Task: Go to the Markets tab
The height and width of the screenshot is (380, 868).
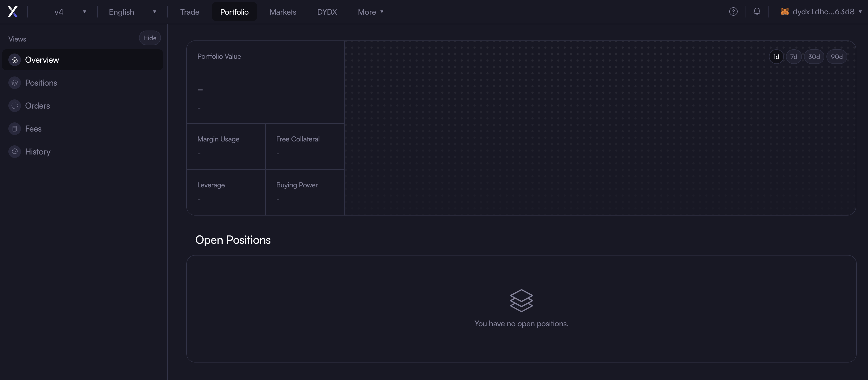Action: pyautogui.click(x=283, y=12)
